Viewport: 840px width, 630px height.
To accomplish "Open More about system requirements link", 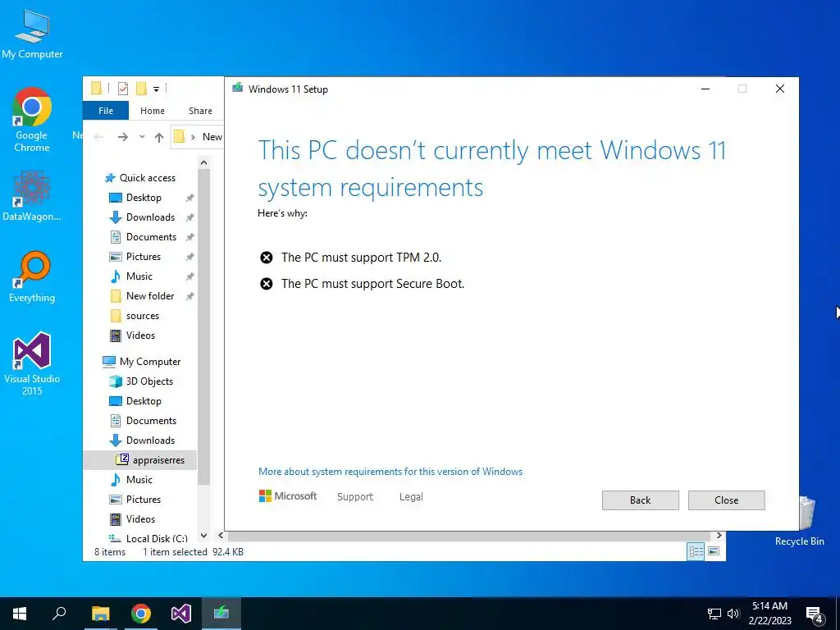I will pos(390,472).
